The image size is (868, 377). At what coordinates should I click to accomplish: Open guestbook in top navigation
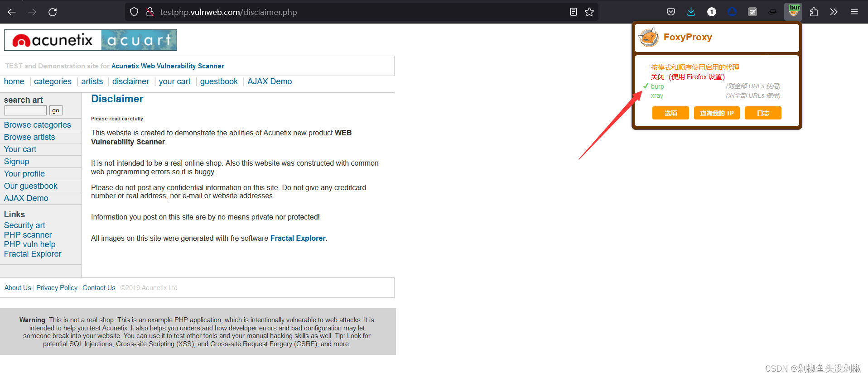tap(219, 81)
